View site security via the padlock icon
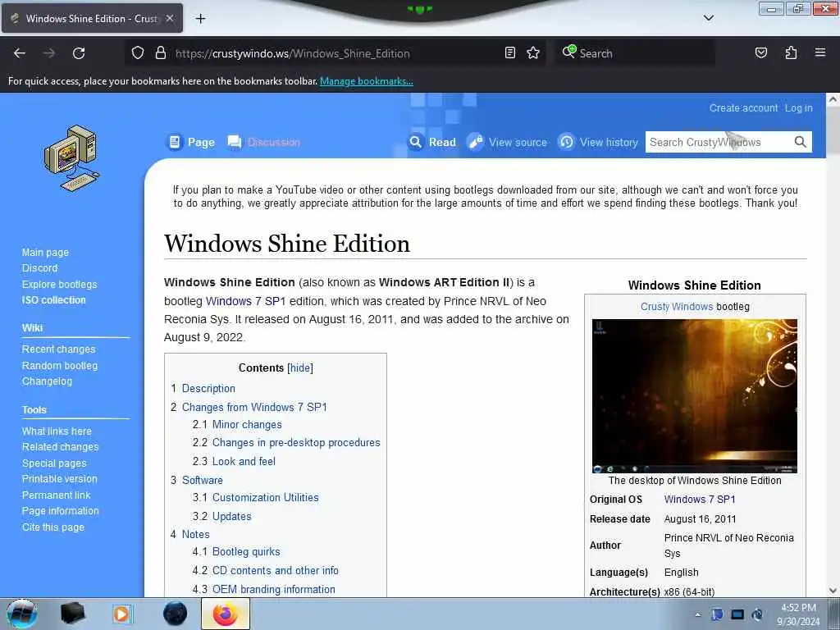This screenshot has height=630, width=840. tap(160, 53)
